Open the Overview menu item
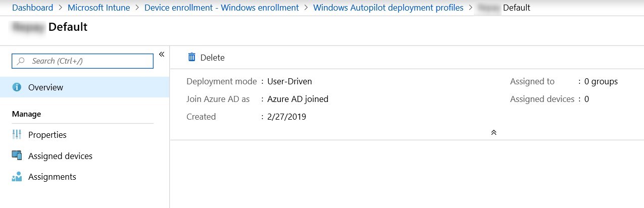644x208 pixels. (84, 87)
